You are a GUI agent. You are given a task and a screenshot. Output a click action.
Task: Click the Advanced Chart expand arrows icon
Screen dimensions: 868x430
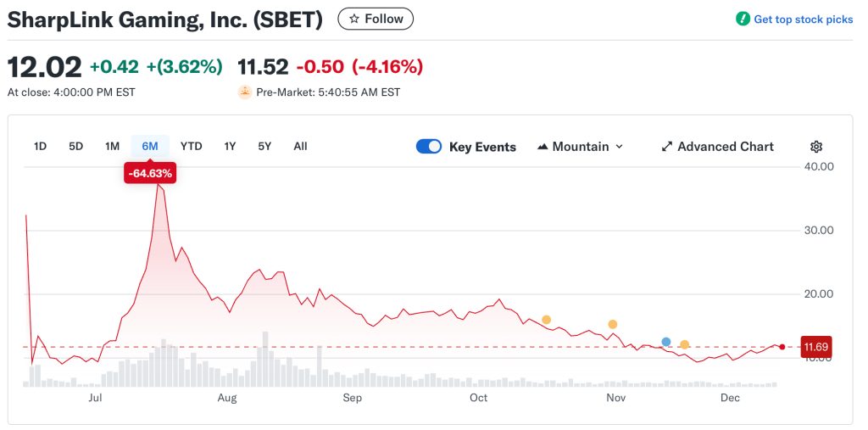pos(667,147)
